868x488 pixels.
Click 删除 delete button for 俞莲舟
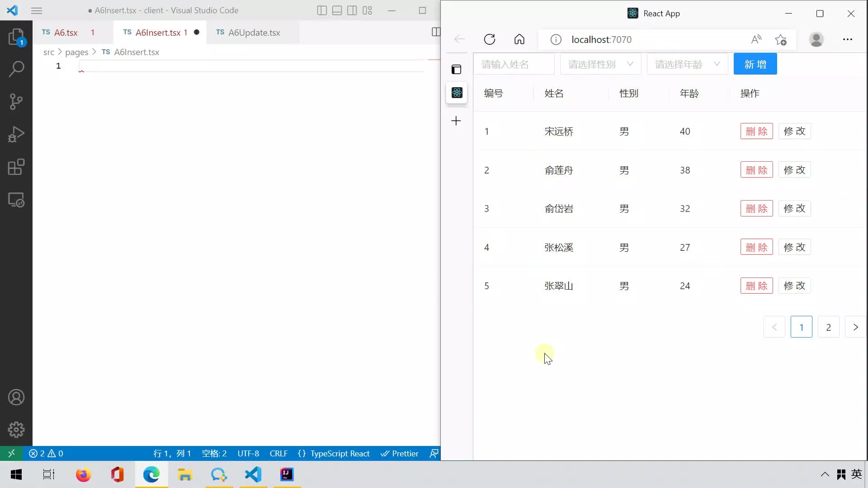click(756, 170)
